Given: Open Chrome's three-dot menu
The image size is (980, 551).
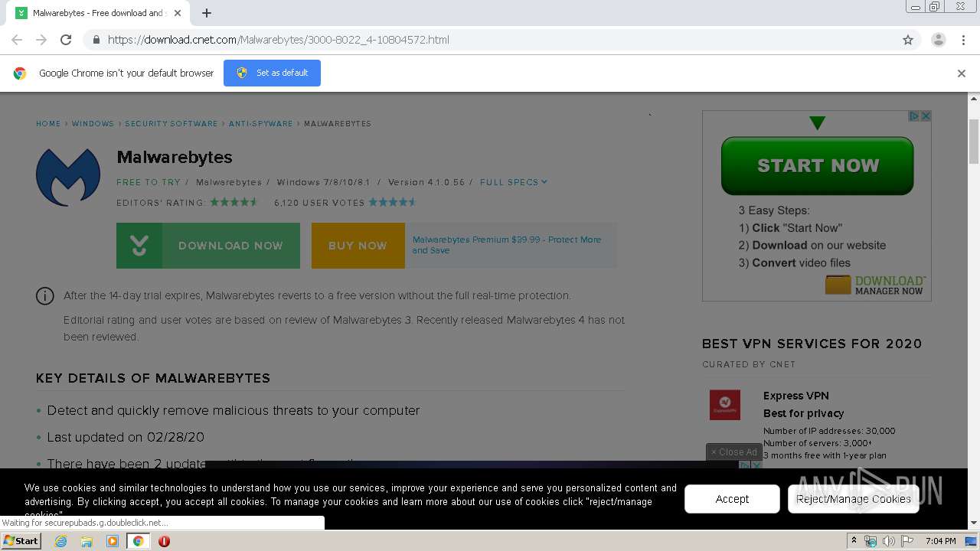Looking at the screenshot, I should pyautogui.click(x=963, y=40).
